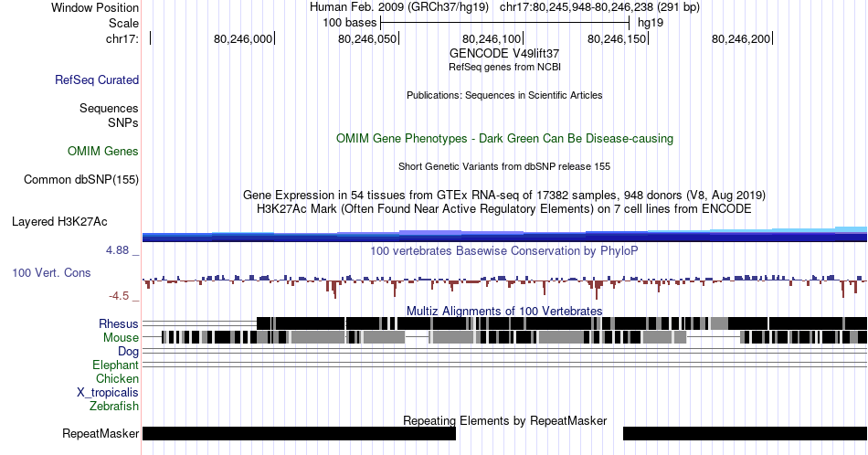Click Repeating Elements by RepeatMasker title
Image resolution: width=868 pixels, height=455 pixels.
[x=504, y=420]
